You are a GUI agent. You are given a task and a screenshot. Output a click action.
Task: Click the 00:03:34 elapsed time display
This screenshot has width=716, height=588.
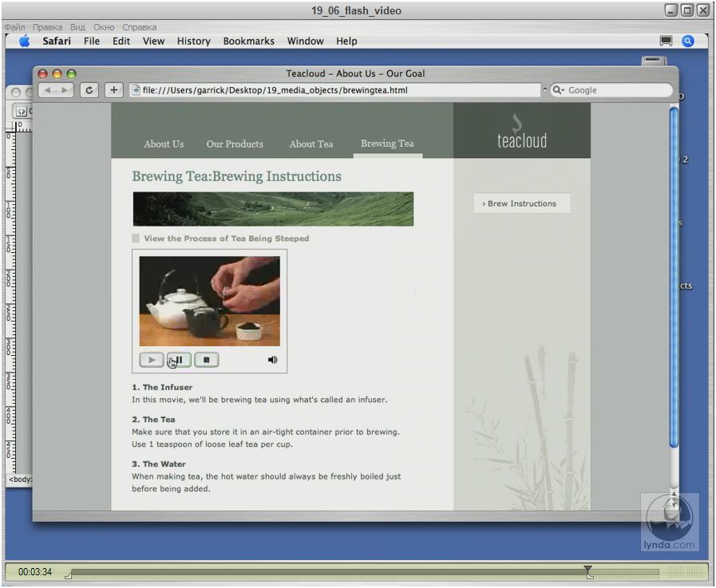[35, 571]
